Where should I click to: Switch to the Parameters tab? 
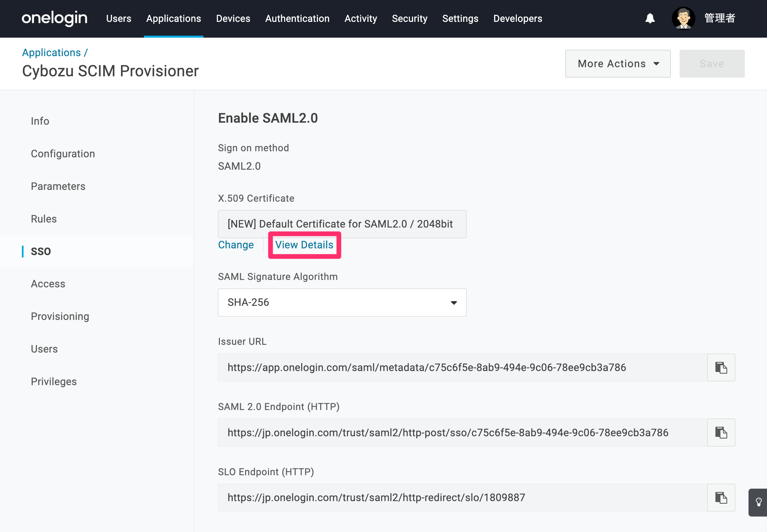coord(58,186)
